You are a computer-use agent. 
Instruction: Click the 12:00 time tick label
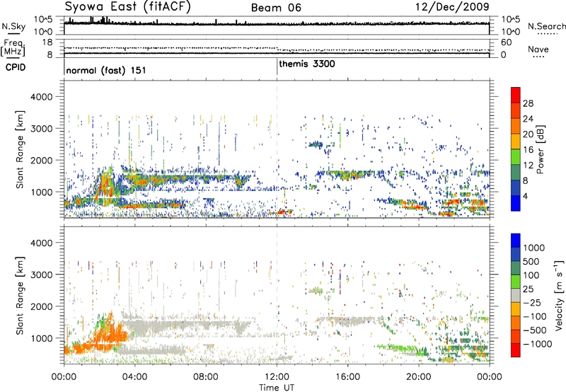click(277, 377)
